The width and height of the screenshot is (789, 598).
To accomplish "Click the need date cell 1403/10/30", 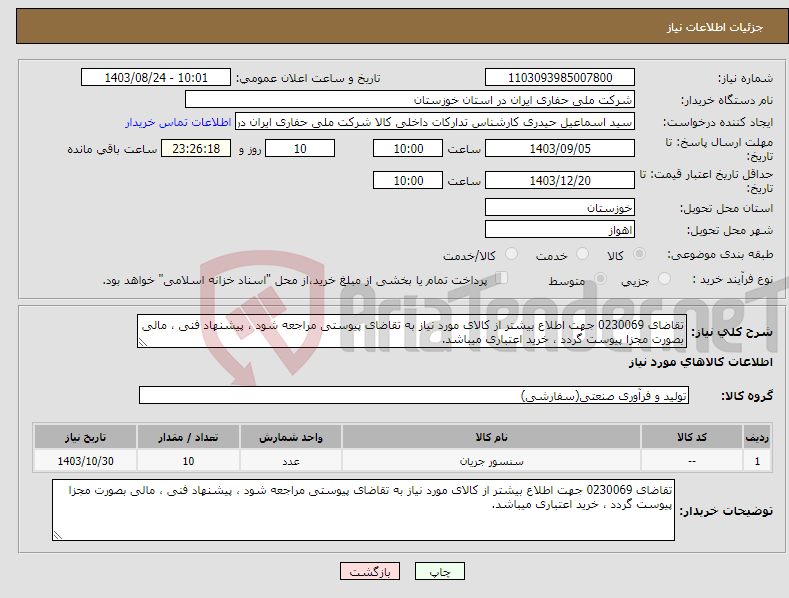I will 86,461.
